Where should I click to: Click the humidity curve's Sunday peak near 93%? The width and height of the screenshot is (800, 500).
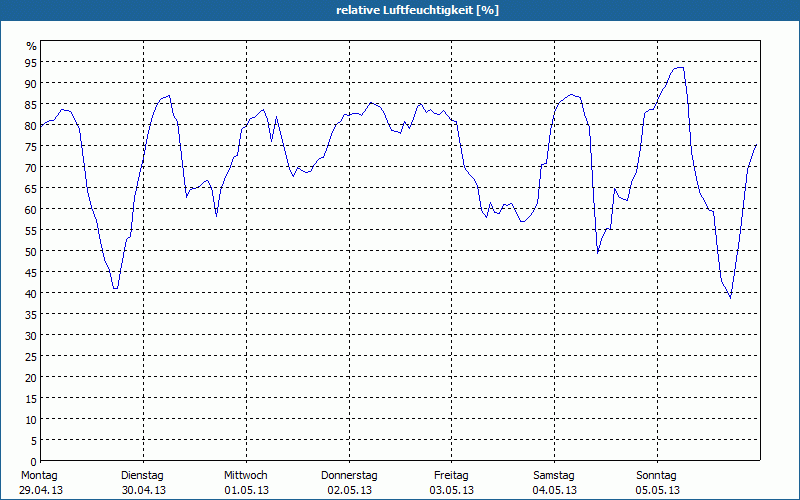[x=680, y=67]
